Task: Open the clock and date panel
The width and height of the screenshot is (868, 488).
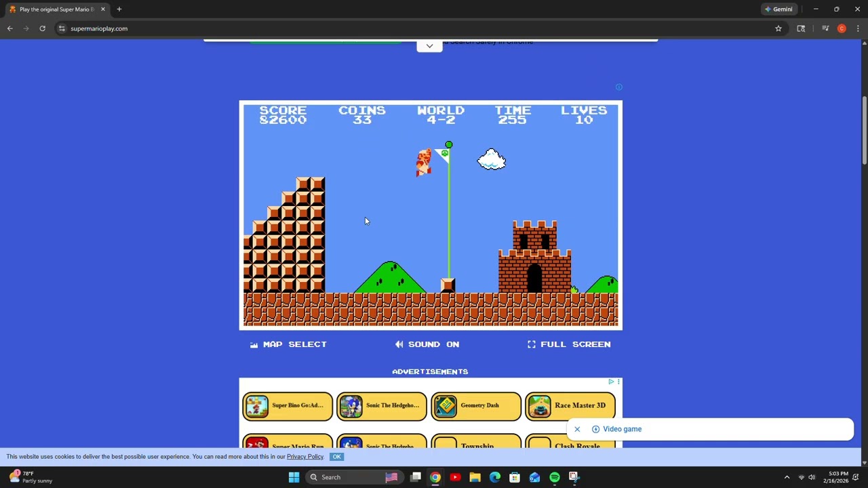Action: 836,477
